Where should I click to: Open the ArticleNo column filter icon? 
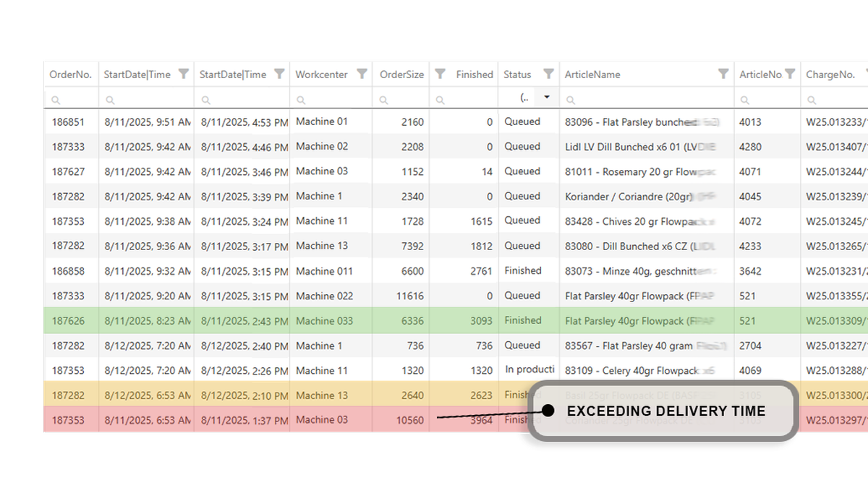tap(790, 74)
